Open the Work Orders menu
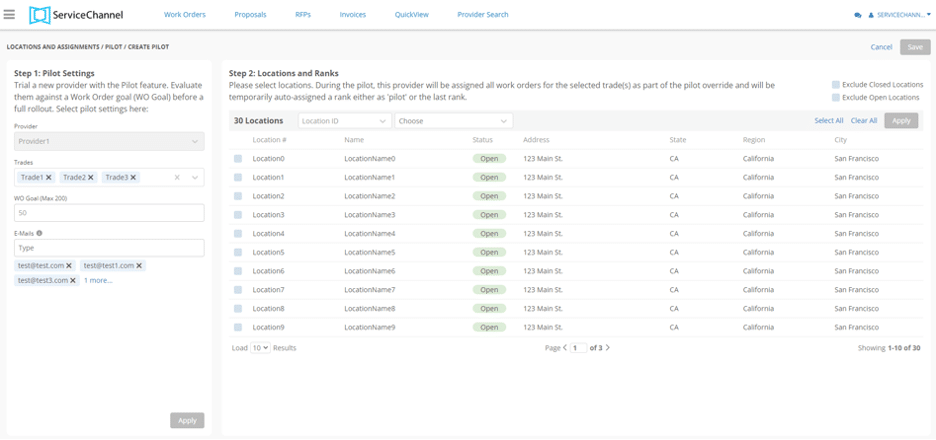 (183, 15)
